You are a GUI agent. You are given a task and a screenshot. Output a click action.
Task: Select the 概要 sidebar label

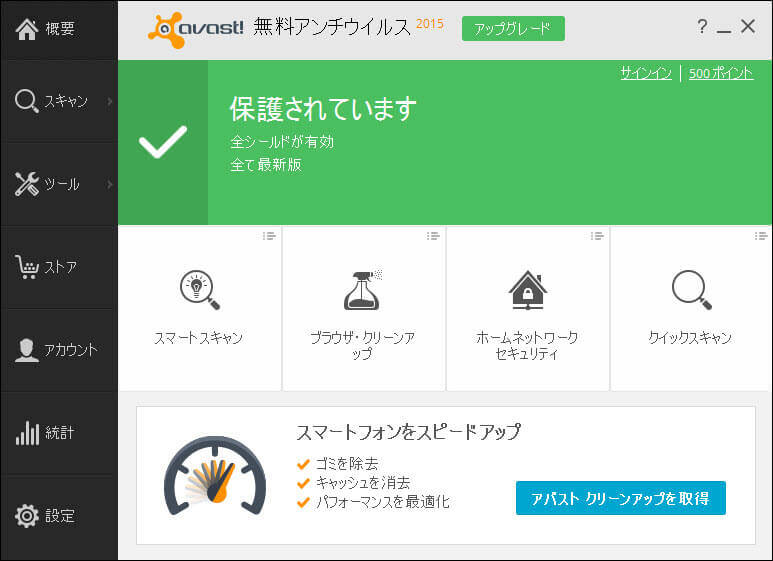[x=60, y=29]
